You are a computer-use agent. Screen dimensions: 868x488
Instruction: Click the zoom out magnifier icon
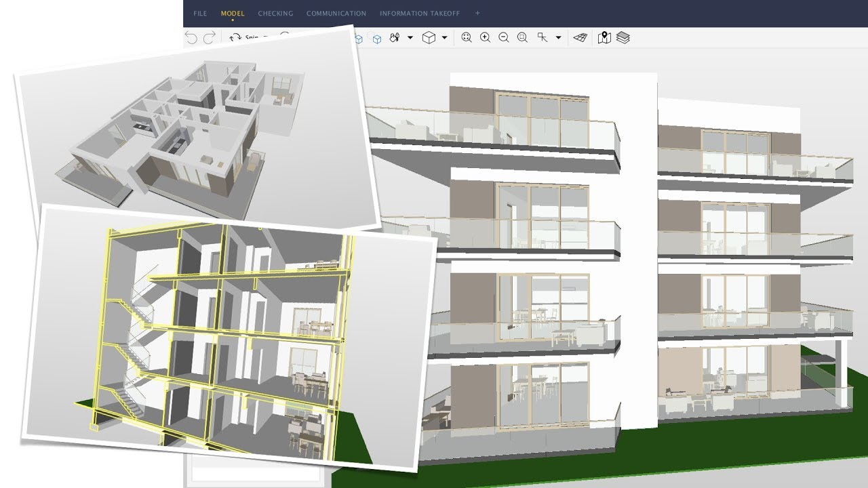coord(504,38)
